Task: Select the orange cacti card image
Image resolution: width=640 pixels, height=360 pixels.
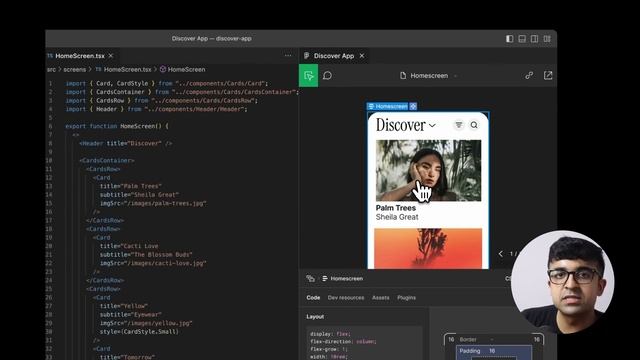Action: [x=428, y=248]
